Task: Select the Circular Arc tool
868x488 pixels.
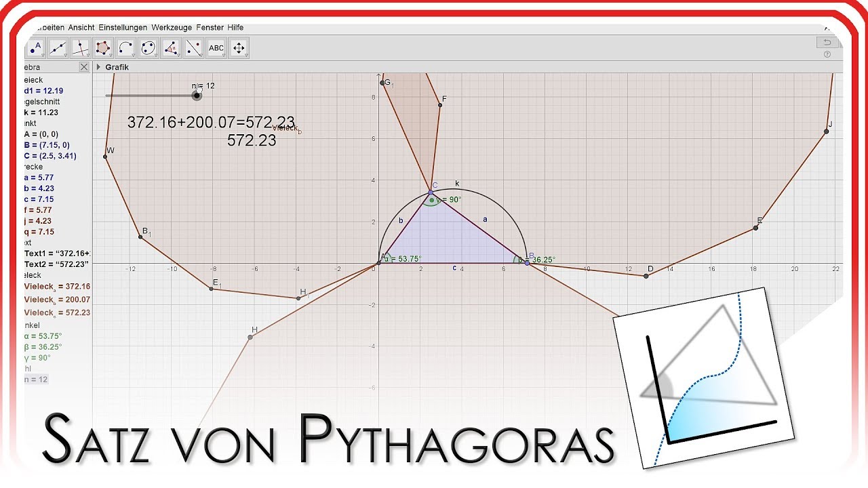Action: tap(126, 47)
